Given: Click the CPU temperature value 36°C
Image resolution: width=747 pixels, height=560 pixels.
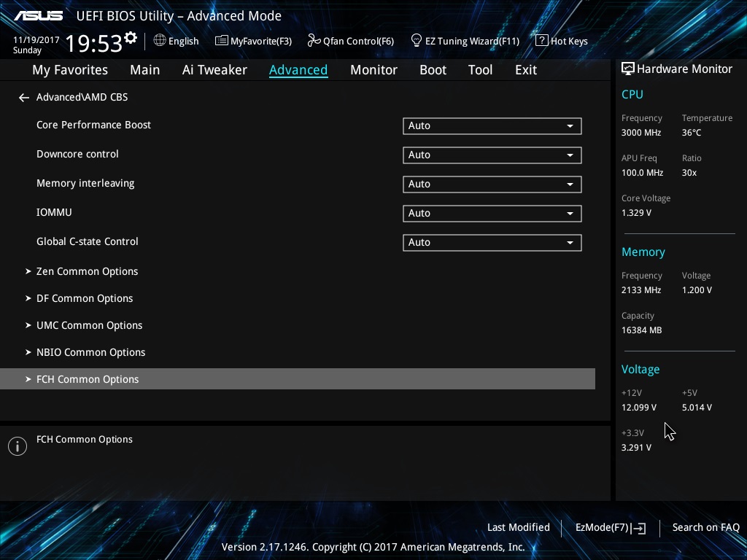Looking at the screenshot, I should point(692,133).
